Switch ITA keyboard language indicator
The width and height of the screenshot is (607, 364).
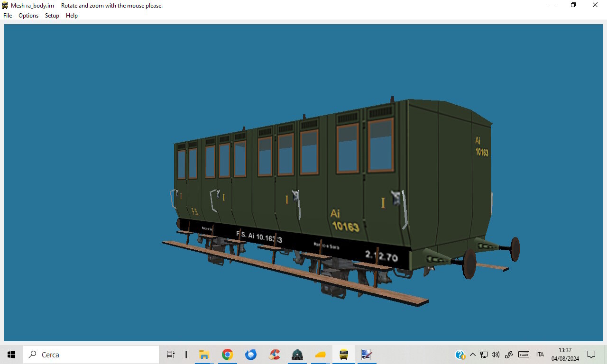[x=540, y=355]
